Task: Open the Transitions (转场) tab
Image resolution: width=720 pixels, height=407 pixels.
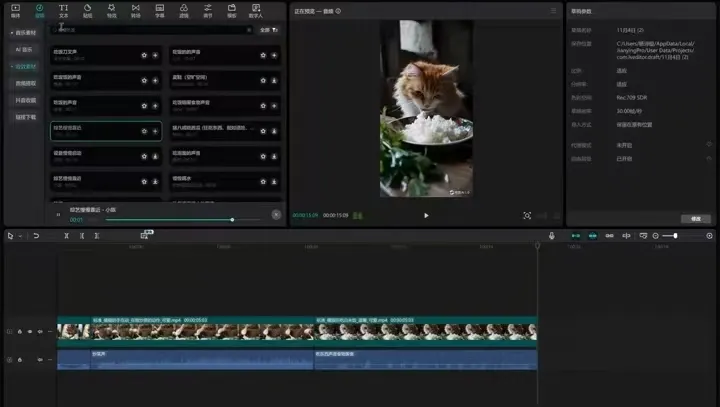Action: (x=135, y=11)
